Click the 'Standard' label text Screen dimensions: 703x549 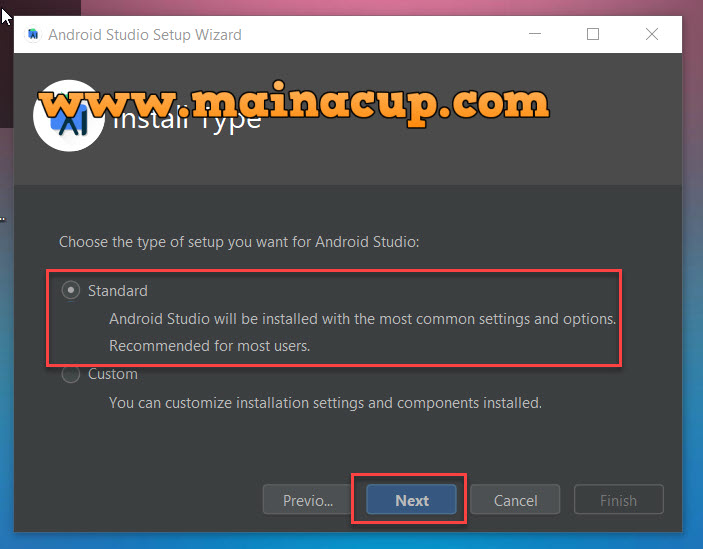click(x=117, y=291)
